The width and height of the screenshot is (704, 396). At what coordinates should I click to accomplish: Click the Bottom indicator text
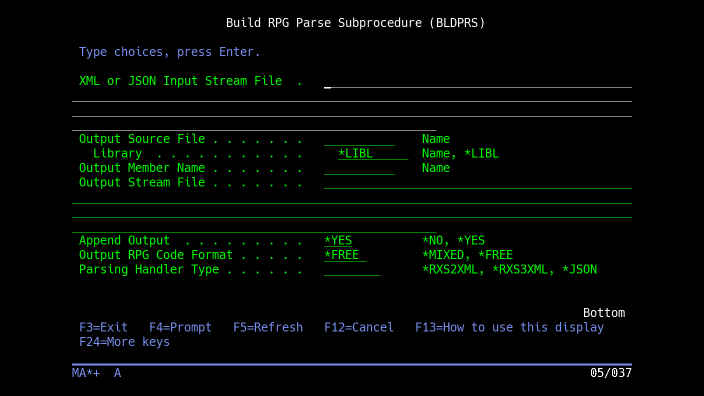click(x=604, y=312)
